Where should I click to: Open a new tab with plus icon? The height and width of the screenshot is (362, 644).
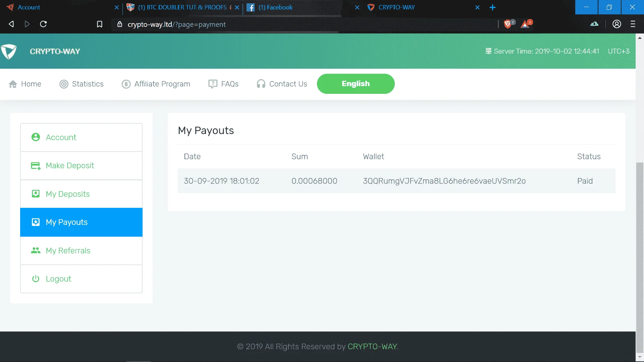[492, 7]
